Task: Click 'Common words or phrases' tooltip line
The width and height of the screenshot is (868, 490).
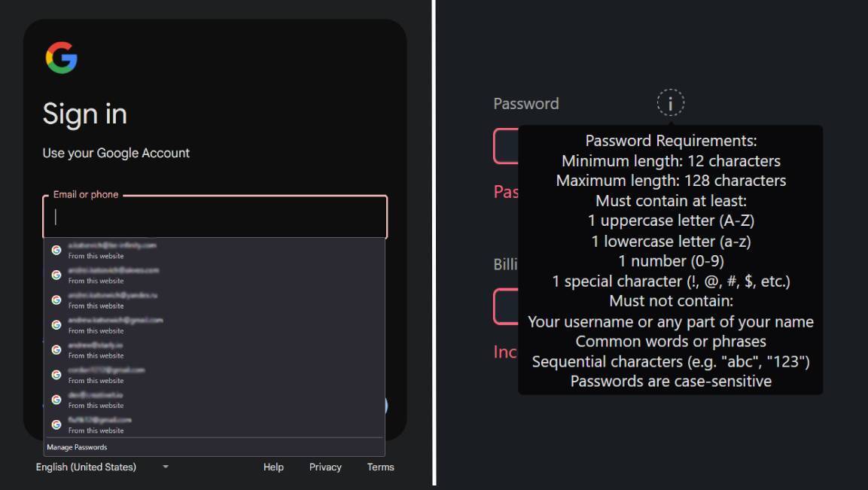Action: [671, 341]
